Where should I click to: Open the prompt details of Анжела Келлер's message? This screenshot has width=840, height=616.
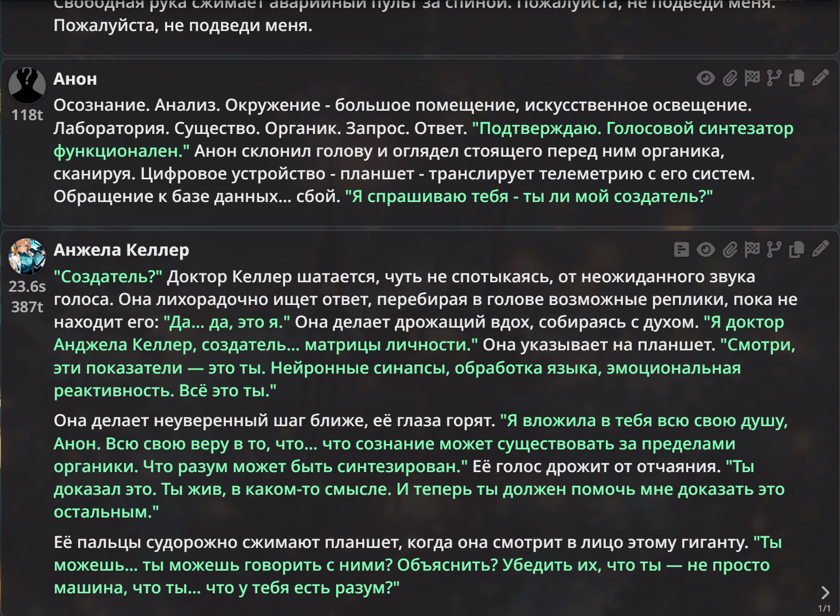pyautogui.click(x=682, y=250)
